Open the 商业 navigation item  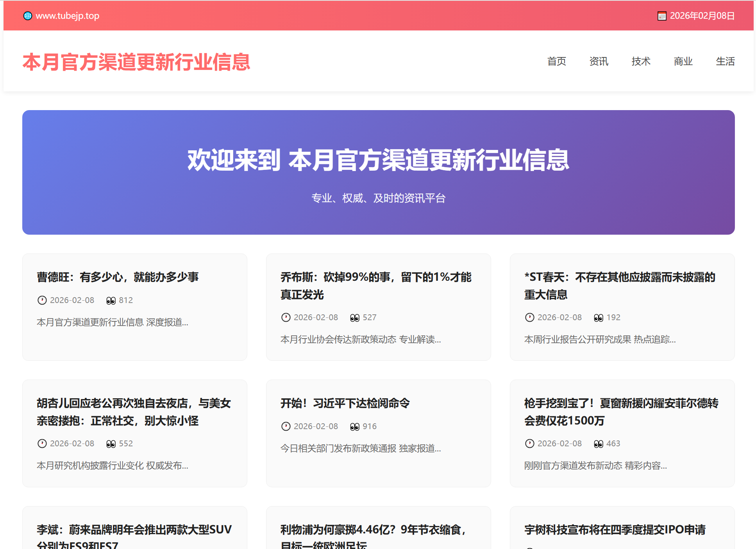[683, 61]
